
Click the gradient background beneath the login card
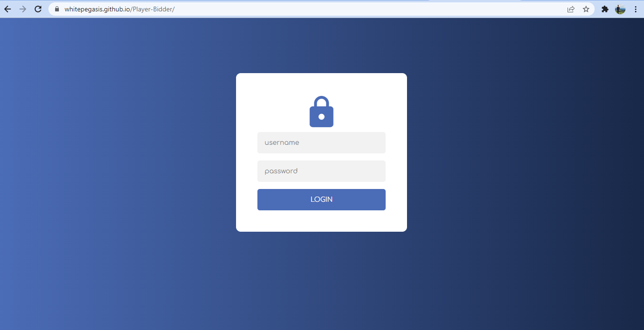[322, 280]
